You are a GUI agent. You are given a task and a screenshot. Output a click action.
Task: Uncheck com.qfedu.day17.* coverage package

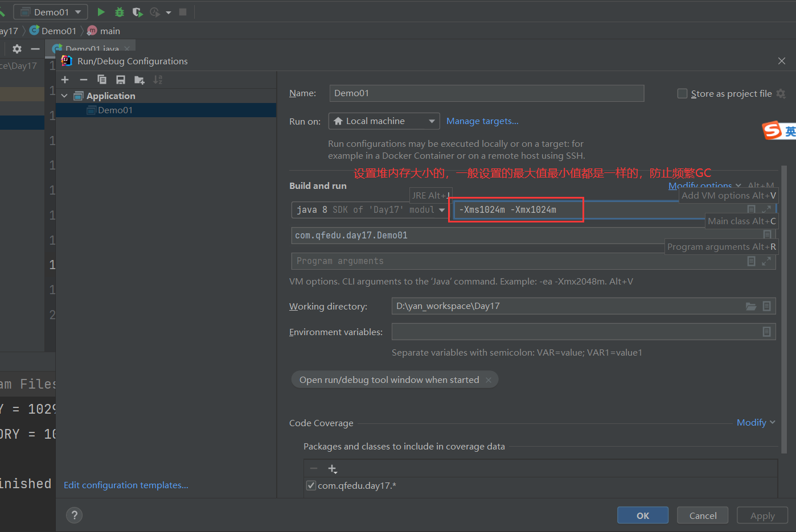tap(311, 485)
